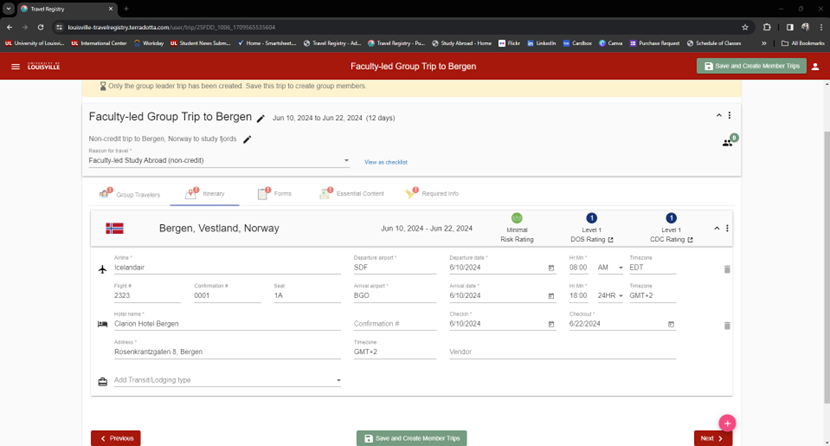
Task: Edit the trip title with pencil icon
Action: 260,119
